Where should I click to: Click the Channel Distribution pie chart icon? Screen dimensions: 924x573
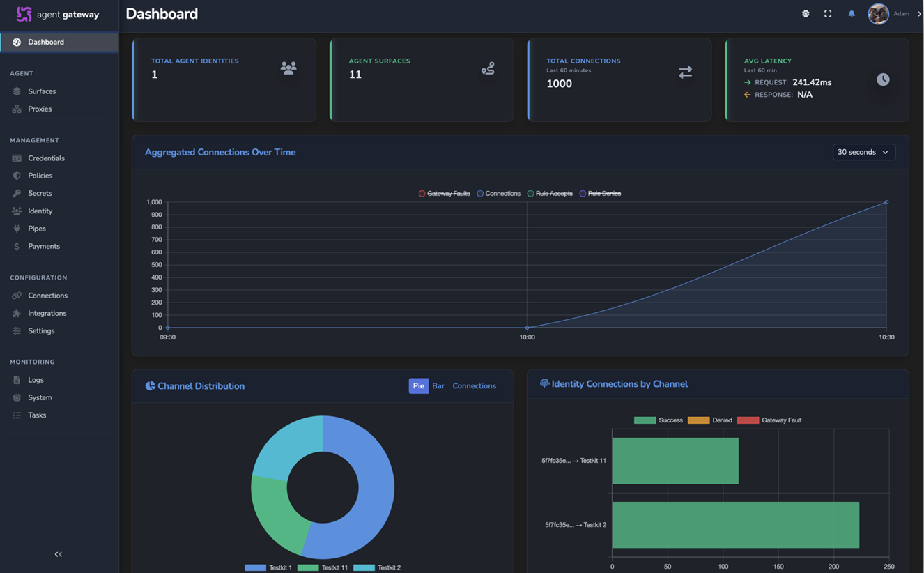[x=150, y=385]
